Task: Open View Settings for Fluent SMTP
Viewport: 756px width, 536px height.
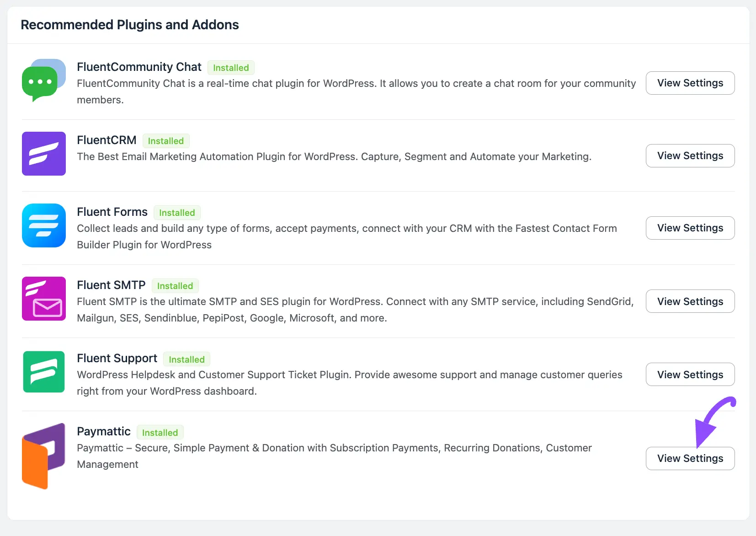Action: tap(690, 301)
